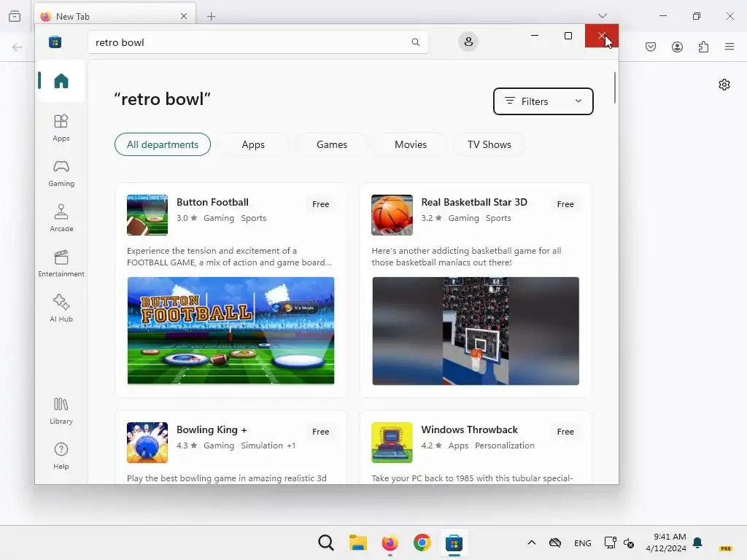This screenshot has width=747, height=560.
Task: Click the Simulation tag under Bowling King +
Action: pos(262,446)
